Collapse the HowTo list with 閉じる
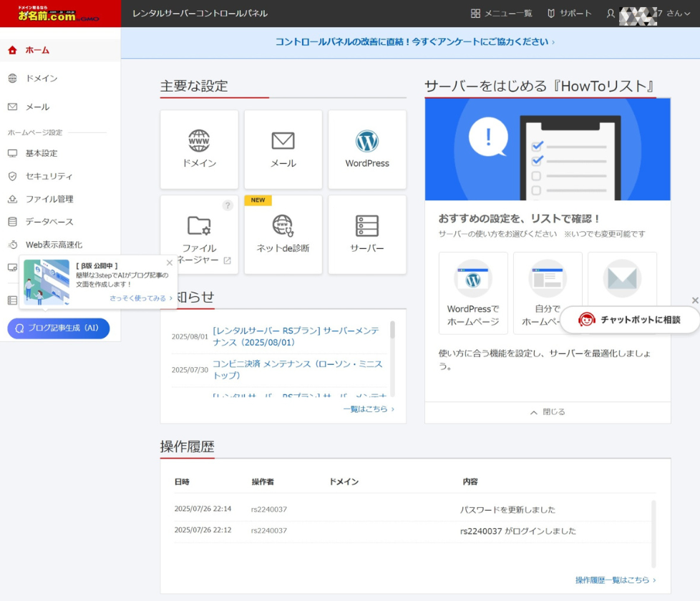The image size is (700, 601). coord(548,412)
